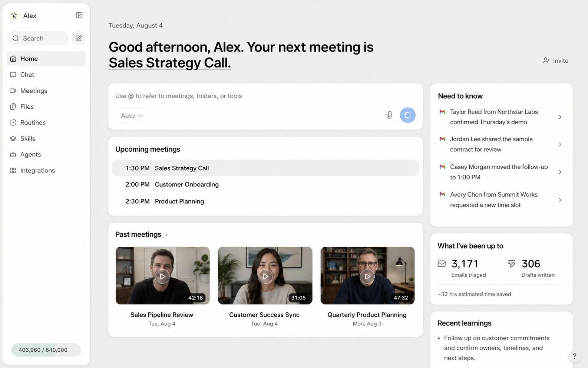Open Casey Morgan item via its chevron
This screenshot has width=588, height=368.
pyautogui.click(x=560, y=172)
